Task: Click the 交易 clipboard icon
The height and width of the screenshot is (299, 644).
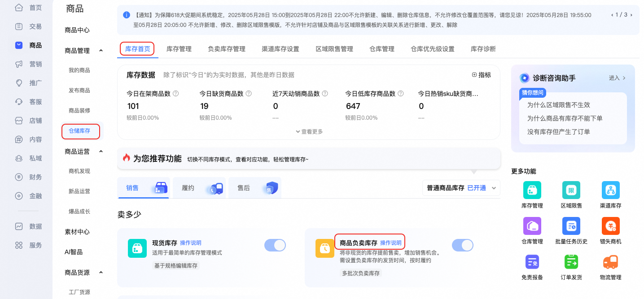Action: [19, 26]
